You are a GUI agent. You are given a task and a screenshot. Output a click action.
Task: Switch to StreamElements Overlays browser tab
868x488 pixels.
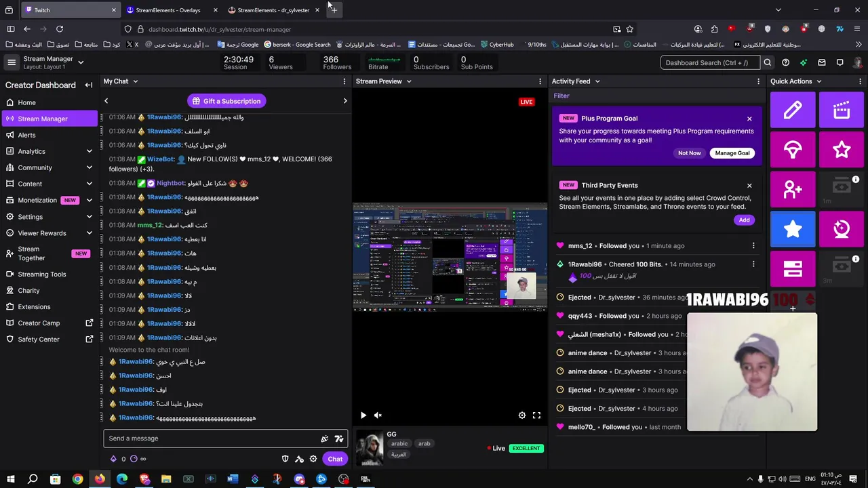point(172,10)
